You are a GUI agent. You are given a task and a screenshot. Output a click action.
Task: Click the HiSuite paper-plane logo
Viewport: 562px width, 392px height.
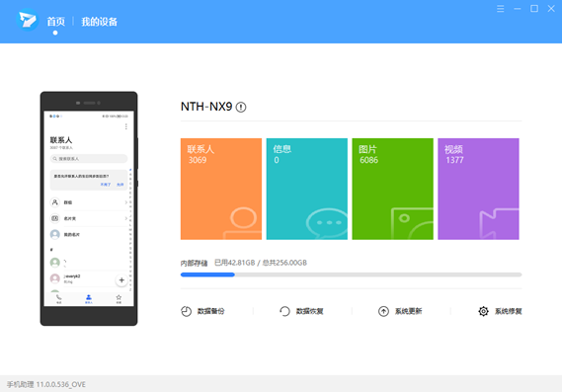pos(28,20)
